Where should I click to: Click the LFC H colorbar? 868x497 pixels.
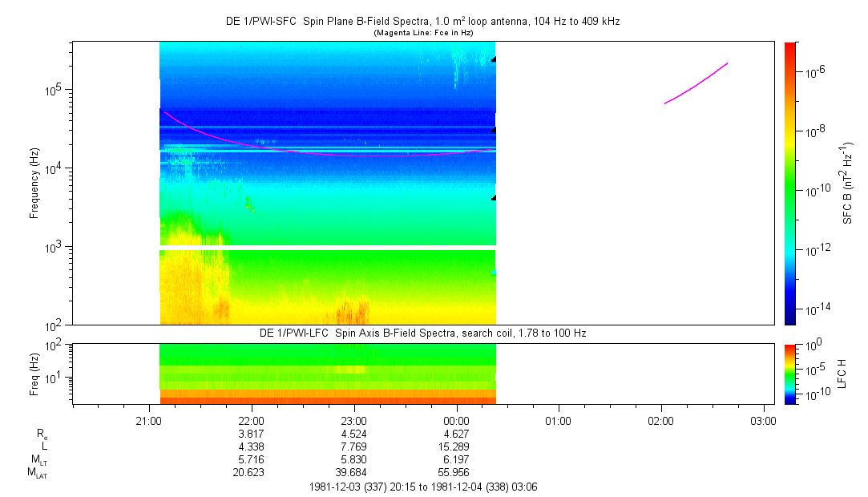[x=789, y=374]
